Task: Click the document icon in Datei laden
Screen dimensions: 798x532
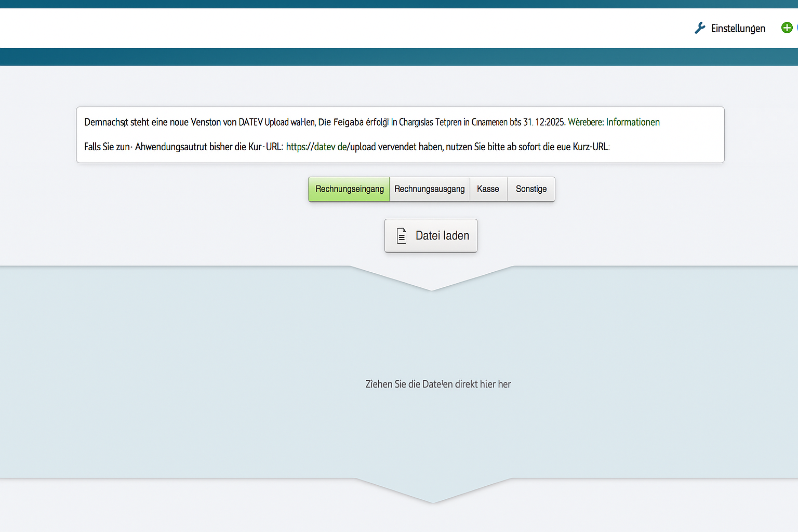Action: point(402,236)
